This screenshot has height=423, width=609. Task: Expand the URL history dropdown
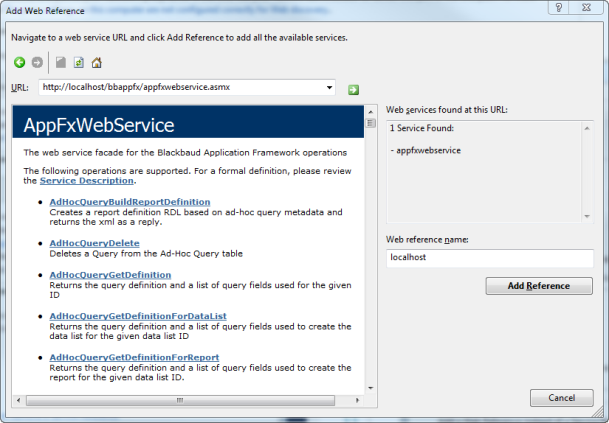[x=329, y=88]
